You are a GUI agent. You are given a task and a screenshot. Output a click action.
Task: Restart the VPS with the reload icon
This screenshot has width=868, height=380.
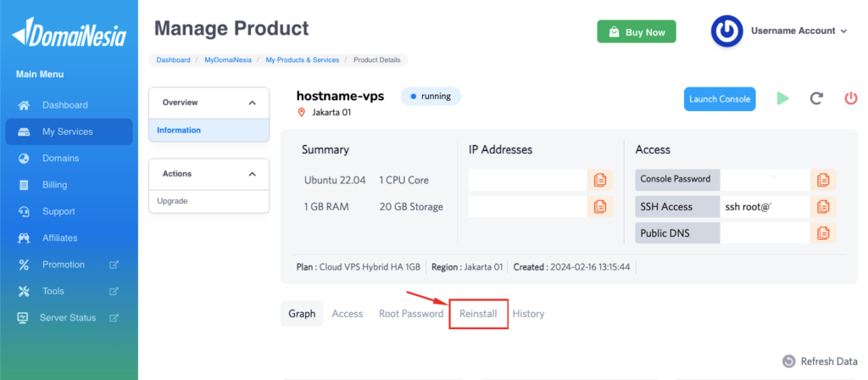[816, 98]
